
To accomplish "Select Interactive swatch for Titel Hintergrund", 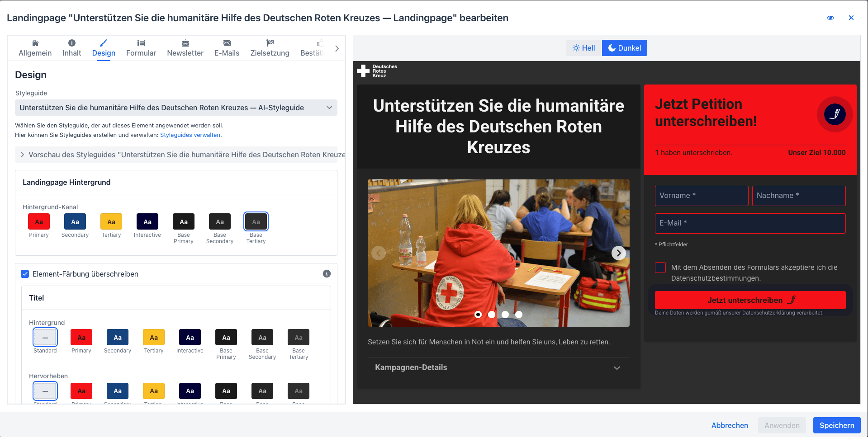I will [x=190, y=338].
